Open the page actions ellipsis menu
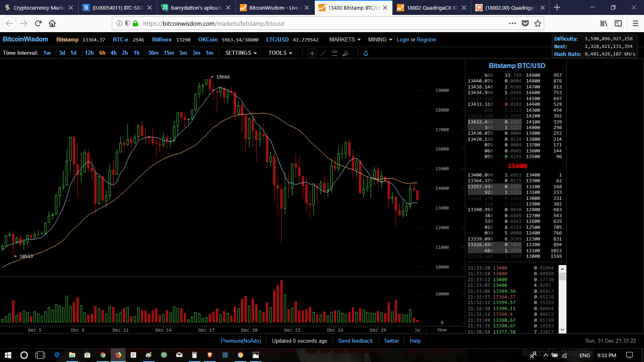The height and width of the screenshot is (362, 644). pyautogui.click(x=512, y=23)
